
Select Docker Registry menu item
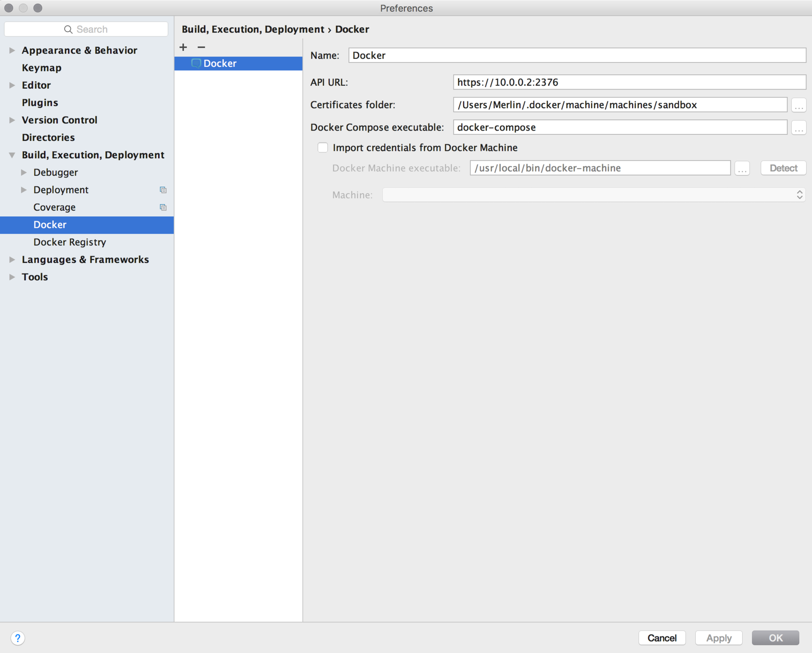point(69,242)
